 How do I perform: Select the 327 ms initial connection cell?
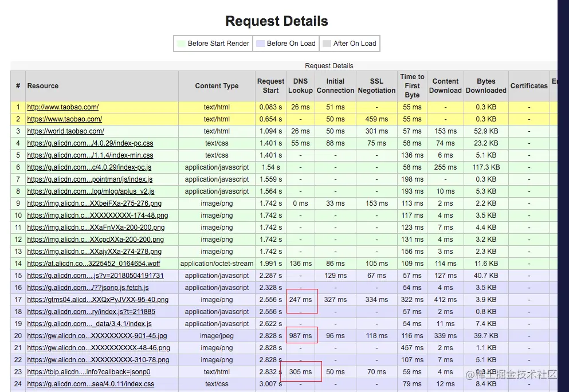335,300
